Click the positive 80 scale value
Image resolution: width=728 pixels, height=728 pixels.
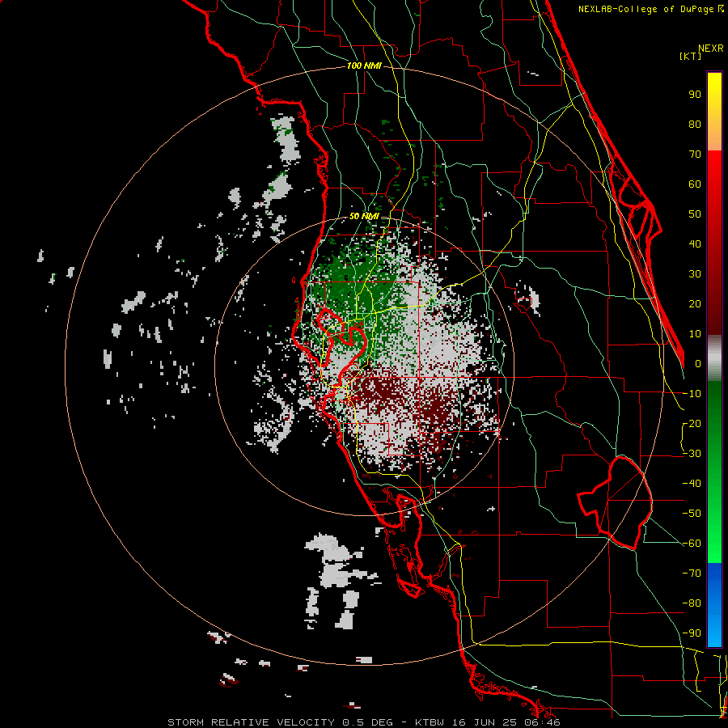tap(695, 124)
